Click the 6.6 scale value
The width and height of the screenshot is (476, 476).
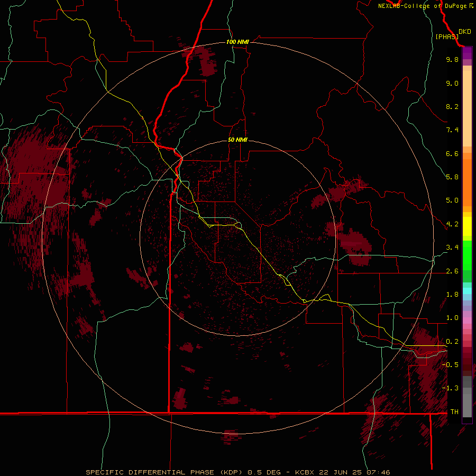[x=452, y=153]
